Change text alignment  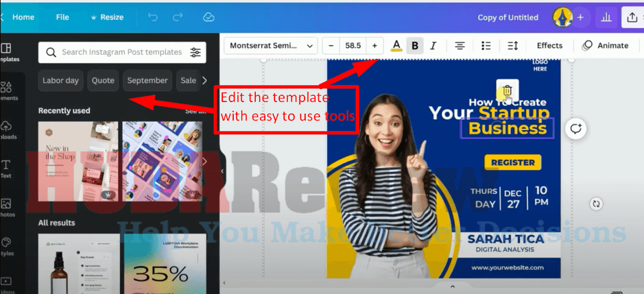click(x=460, y=46)
